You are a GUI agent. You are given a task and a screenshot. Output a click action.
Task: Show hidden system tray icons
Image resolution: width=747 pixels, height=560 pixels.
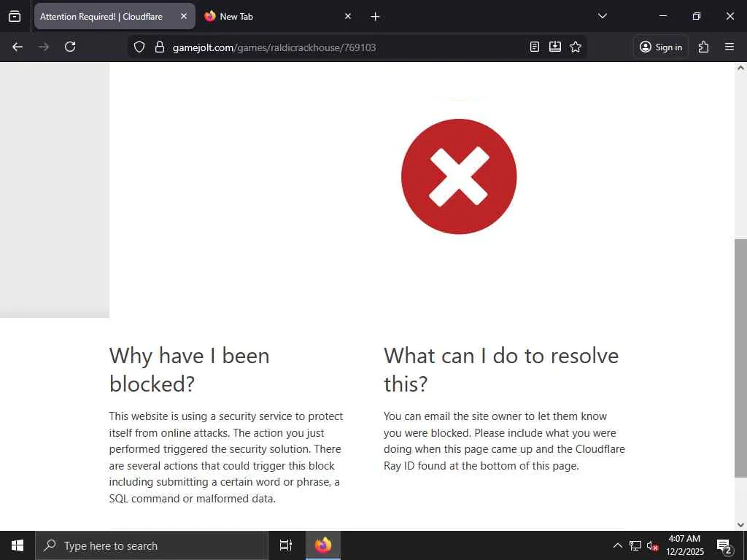pyautogui.click(x=617, y=545)
